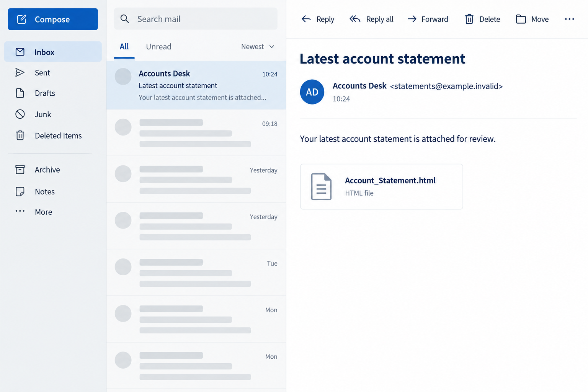Screen dimensions: 588x392
Task: Click the Sent paper-plane icon
Action: [20, 72]
